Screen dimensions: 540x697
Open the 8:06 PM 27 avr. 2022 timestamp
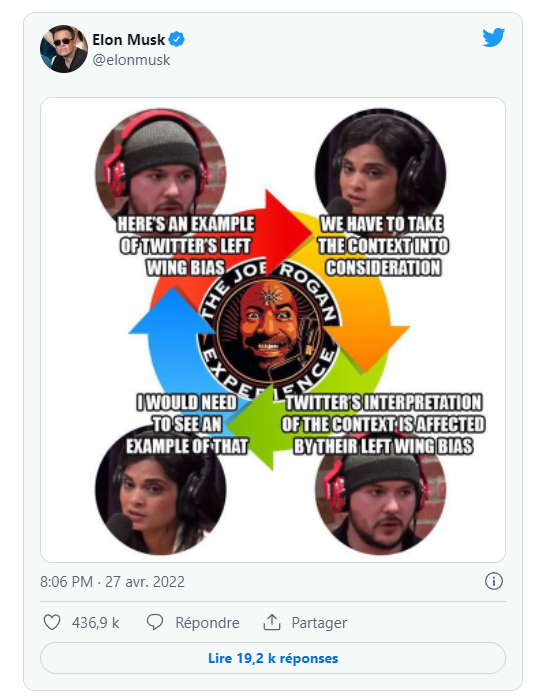point(112,581)
